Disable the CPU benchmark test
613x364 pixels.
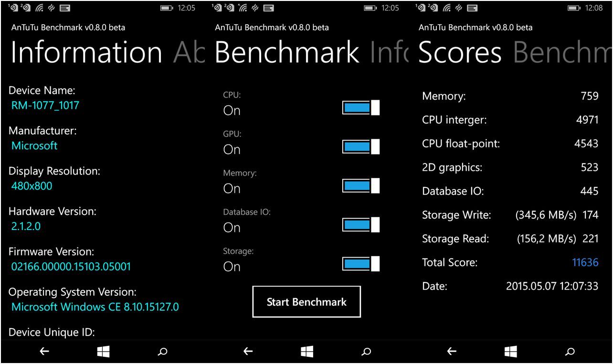pyautogui.click(x=360, y=107)
